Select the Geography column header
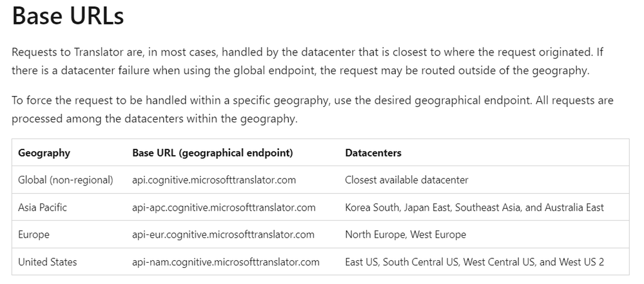The width and height of the screenshot is (644, 284). 44,153
